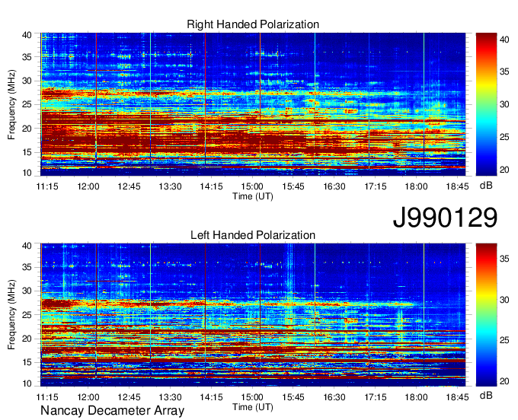This screenshot has height=420, width=518.
Task: Click the right-handed polarization spectrogram
Action: 253,104
